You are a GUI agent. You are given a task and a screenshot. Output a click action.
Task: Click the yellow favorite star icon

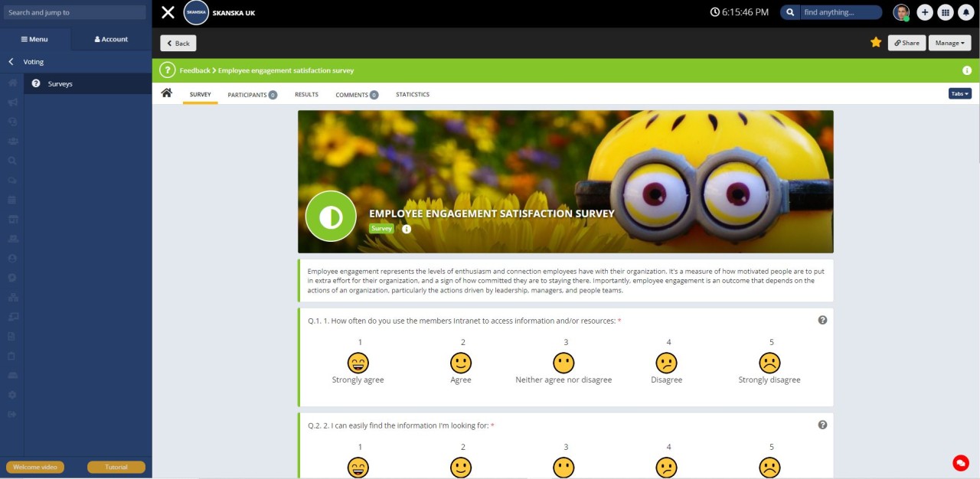tap(876, 43)
